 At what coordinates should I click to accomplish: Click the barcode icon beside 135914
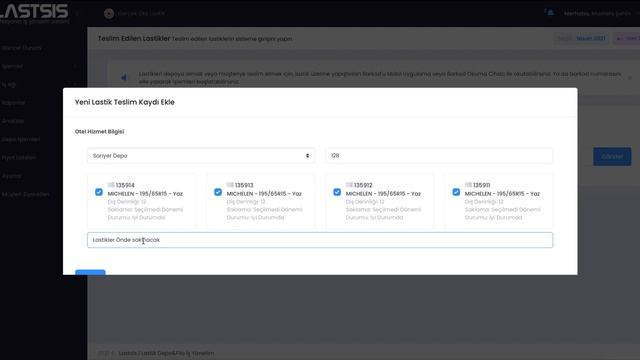click(111, 185)
